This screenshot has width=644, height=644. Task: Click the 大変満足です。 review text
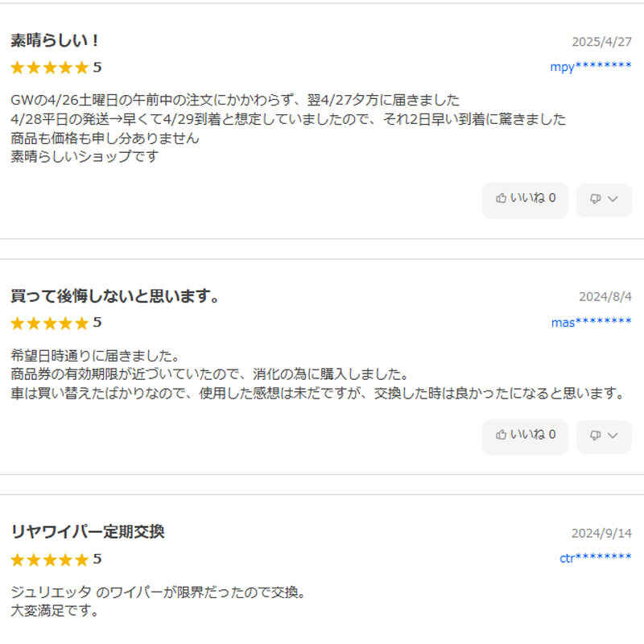(x=55, y=610)
